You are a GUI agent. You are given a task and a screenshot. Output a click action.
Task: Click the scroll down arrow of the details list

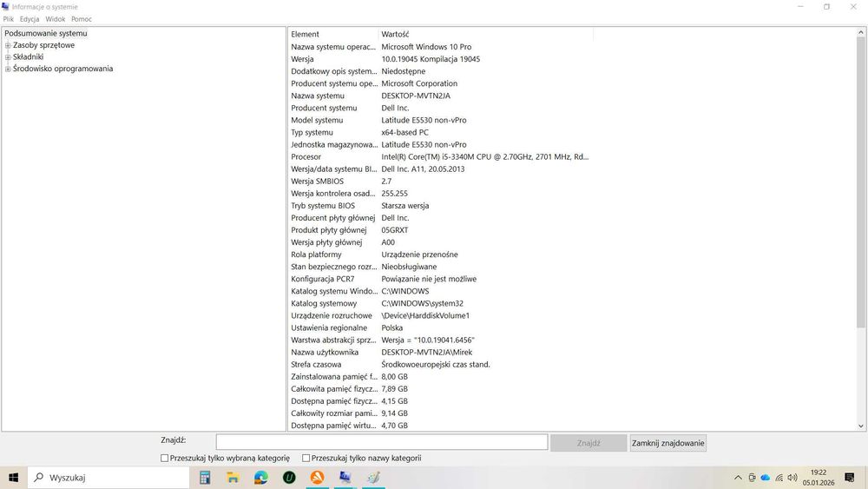tap(861, 426)
